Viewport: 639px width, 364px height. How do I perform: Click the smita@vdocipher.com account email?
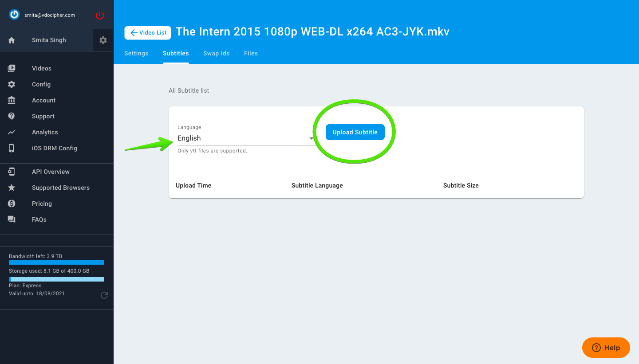tap(50, 15)
